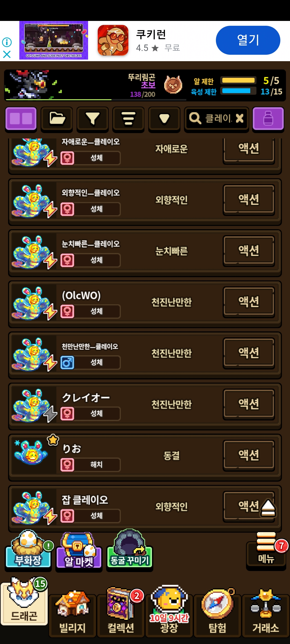The image size is (290, 644).
Task: Open 액션 for (OlcWO) dragon
Action: coord(249,302)
